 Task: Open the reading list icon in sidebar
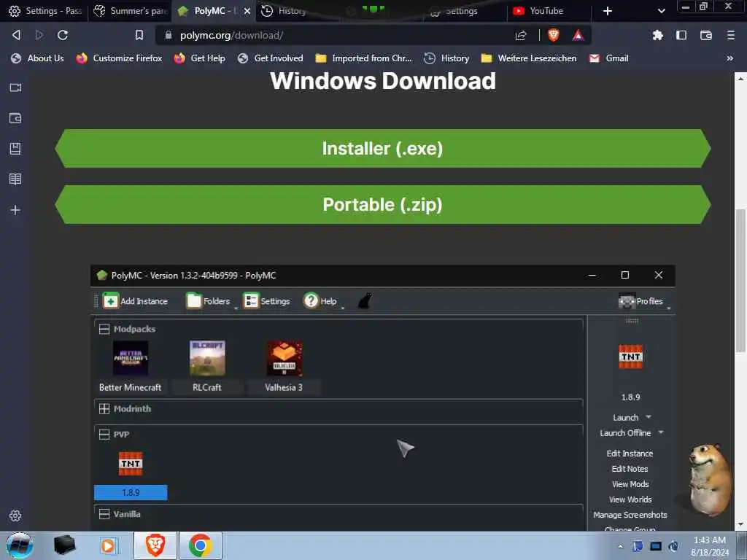pyautogui.click(x=15, y=179)
